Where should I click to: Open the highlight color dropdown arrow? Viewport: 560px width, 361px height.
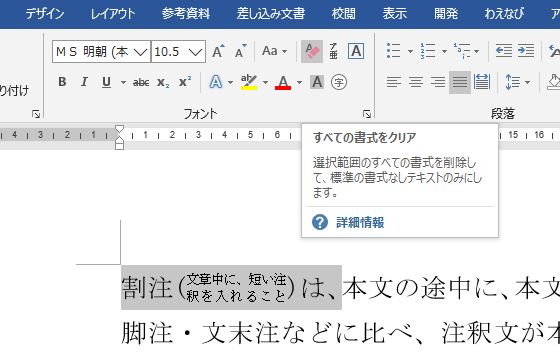[x=265, y=82]
